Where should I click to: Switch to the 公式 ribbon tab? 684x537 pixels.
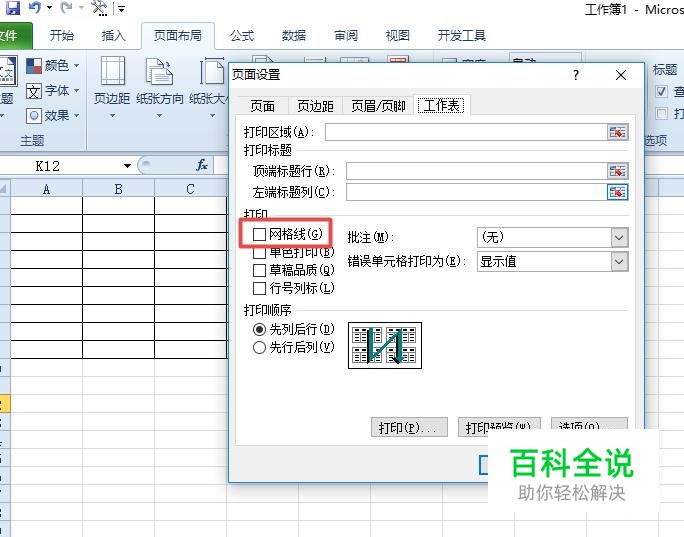pos(242,35)
